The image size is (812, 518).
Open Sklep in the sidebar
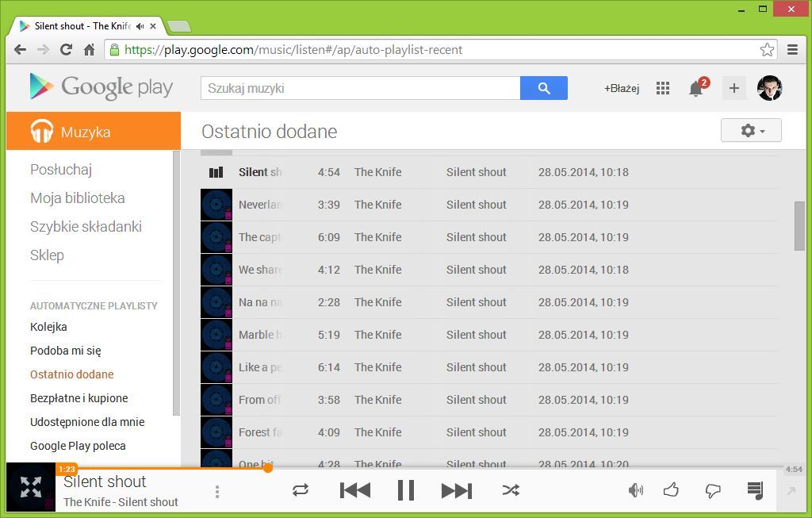[x=47, y=255]
